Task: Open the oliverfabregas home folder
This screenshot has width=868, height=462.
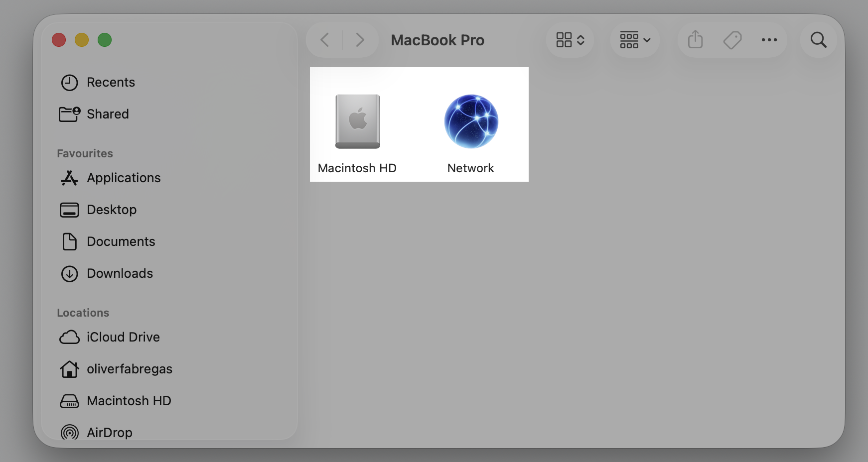Action: 169,369
